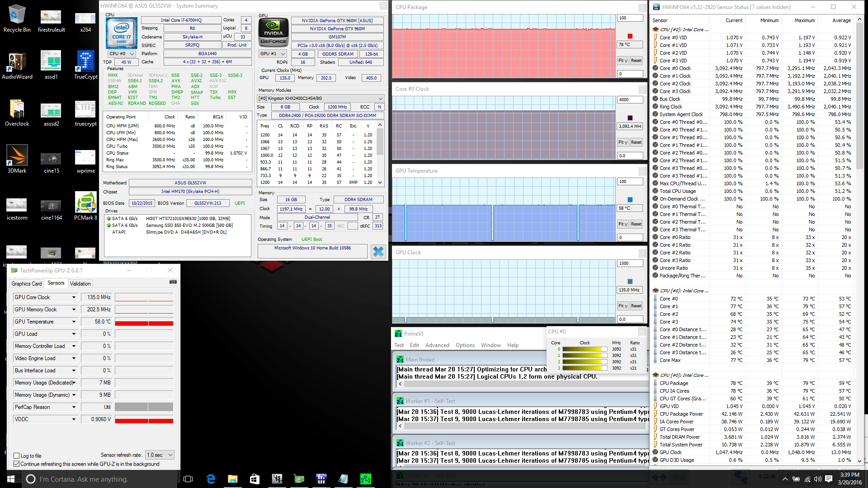Image resolution: width=868 pixels, height=488 pixels.
Task: Open the Prime95 Help menu
Action: pos(513,345)
